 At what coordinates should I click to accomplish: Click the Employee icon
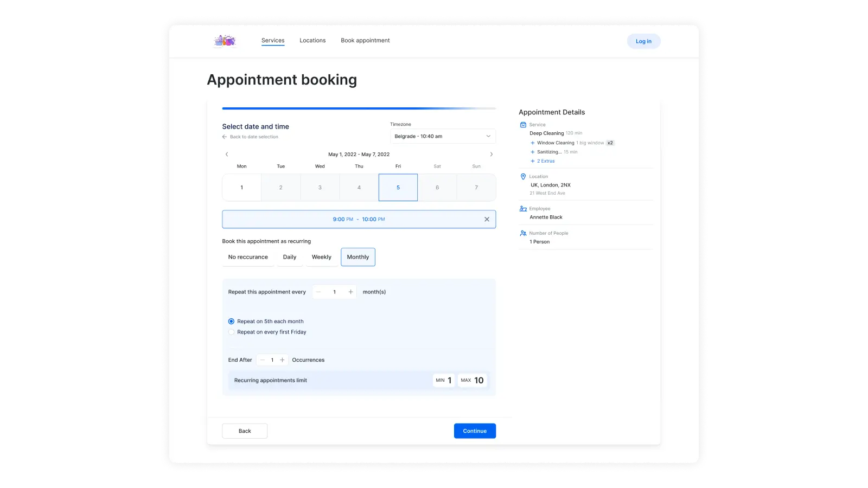click(x=523, y=209)
